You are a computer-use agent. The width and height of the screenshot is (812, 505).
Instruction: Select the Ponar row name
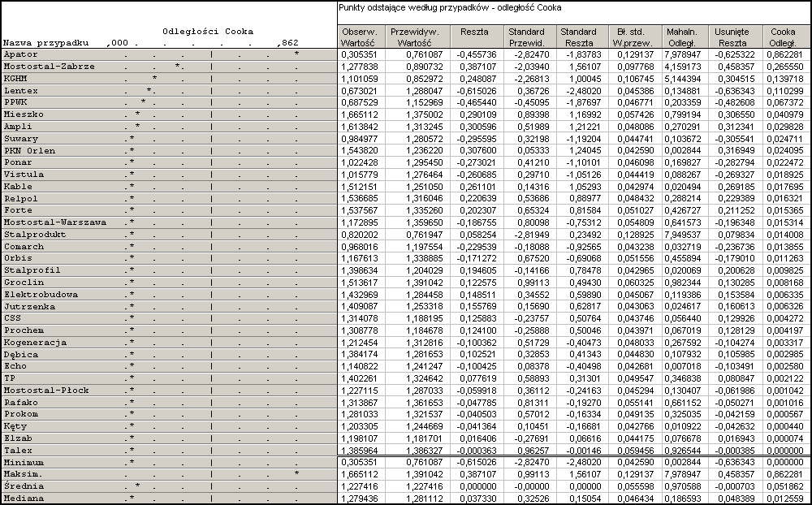click(x=18, y=162)
